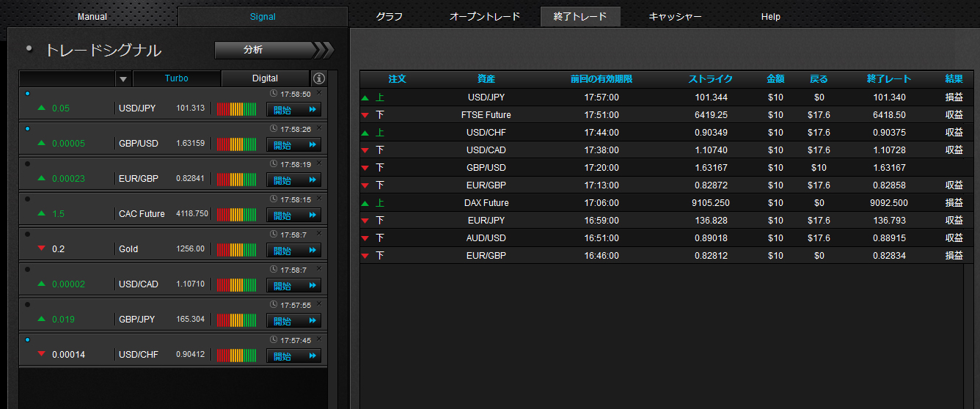Switch signals to Digital mode
This screenshot has height=409, width=980.
[266, 78]
